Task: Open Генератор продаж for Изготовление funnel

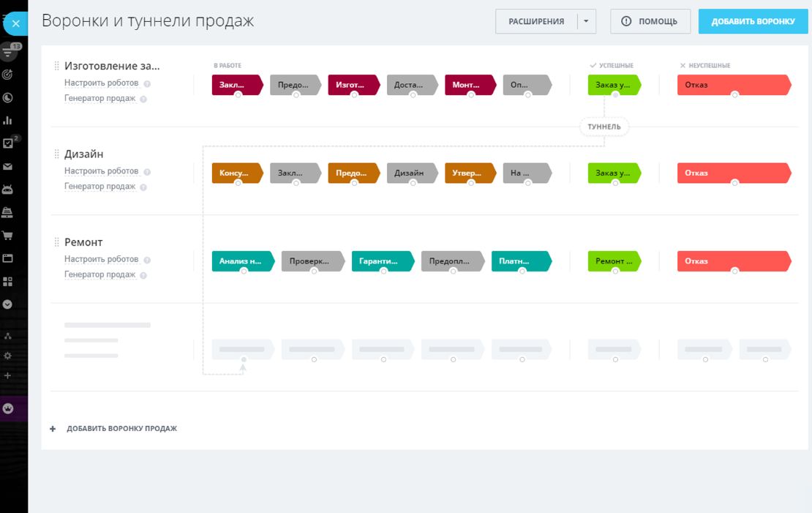Action: (100, 99)
